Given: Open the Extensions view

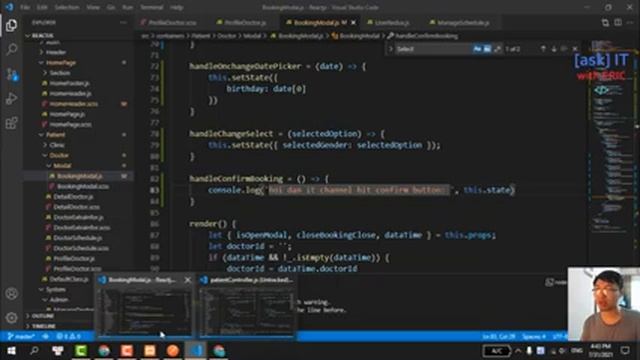Looking at the screenshot, I should coord(11,123).
